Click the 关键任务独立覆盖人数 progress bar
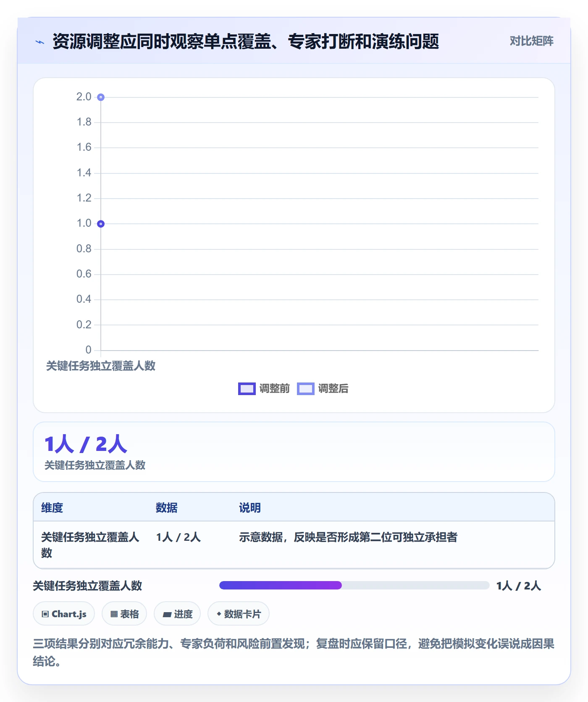 coord(354,585)
